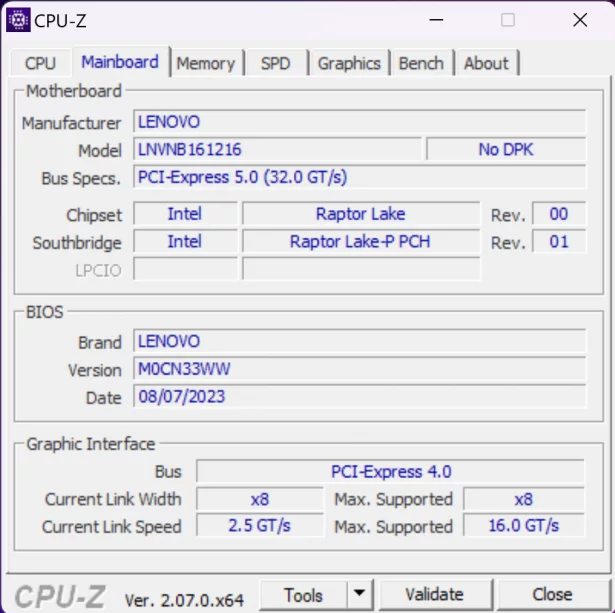Open the About tab
Screen dimensions: 615x613
[x=486, y=63]
